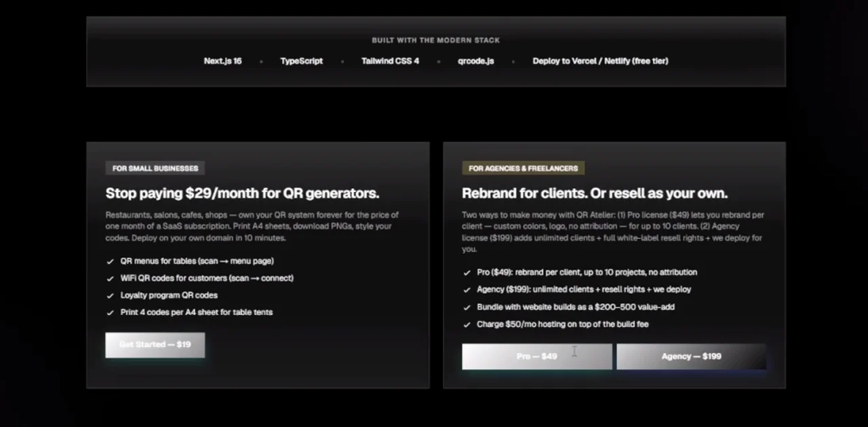Click the BUILT WITH THE MODERN STACK heading
This screenshot has height=427, width=868.
(436, 41)
